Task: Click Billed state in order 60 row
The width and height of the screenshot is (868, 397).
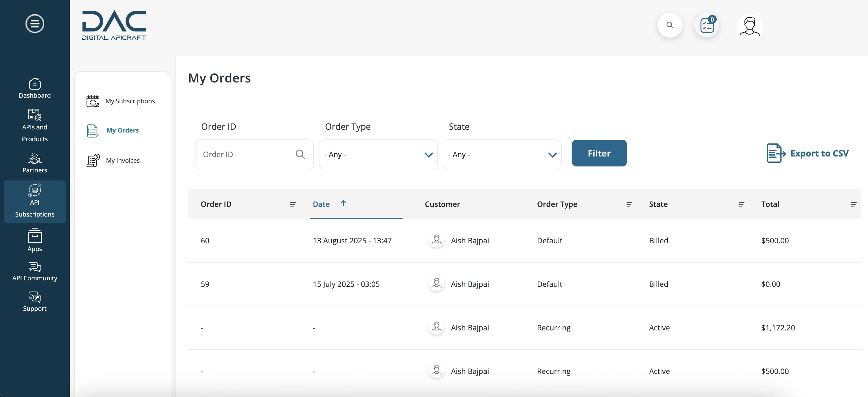Action: tap(658, 241)
